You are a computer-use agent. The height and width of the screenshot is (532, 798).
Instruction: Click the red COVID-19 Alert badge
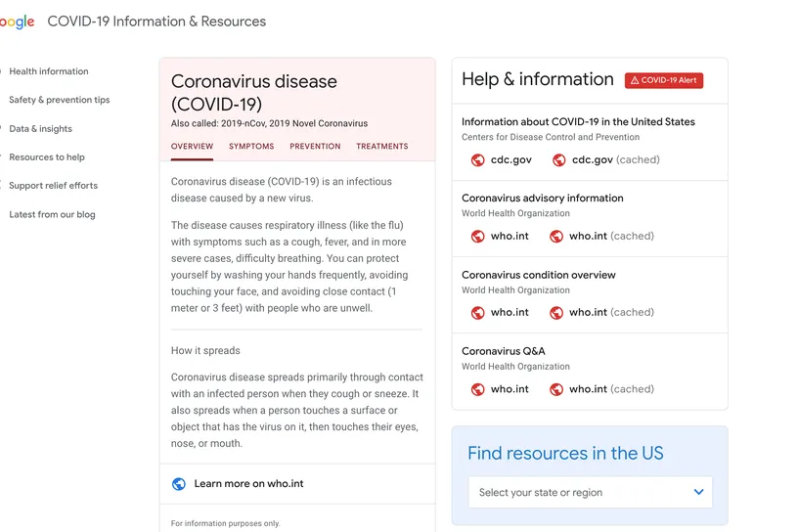(664, 80)
